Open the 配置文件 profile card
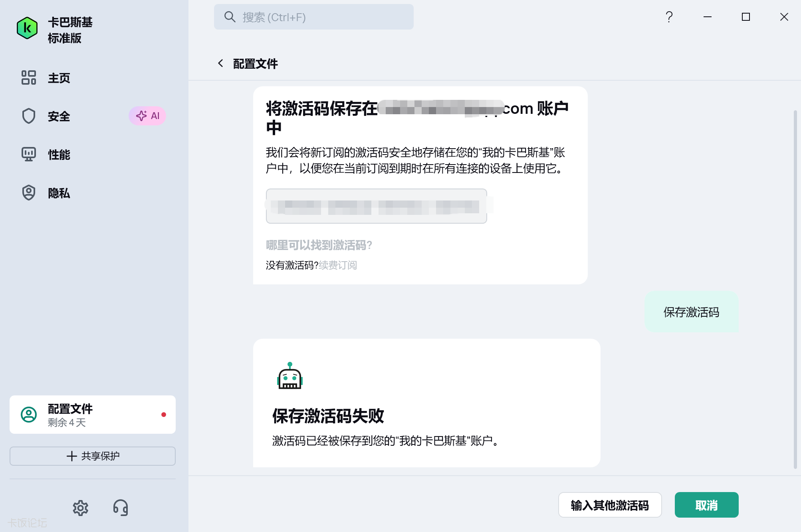 click(x=93, y=415)
